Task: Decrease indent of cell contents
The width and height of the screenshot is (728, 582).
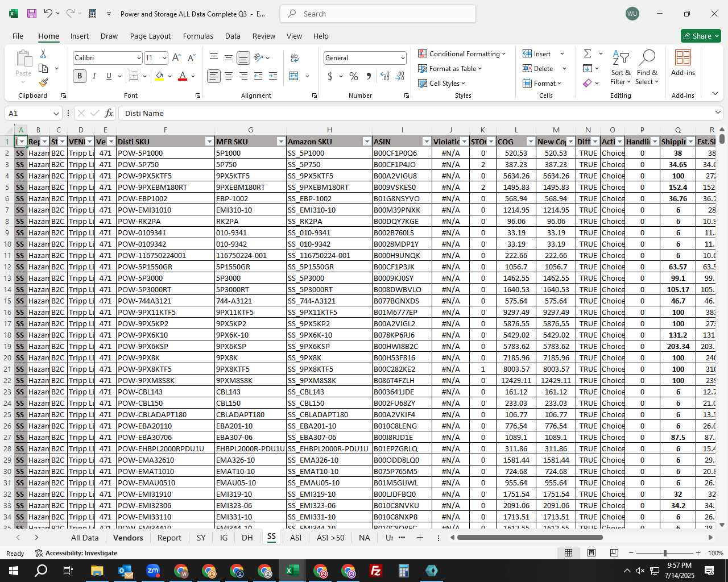Action: [258, 76]
